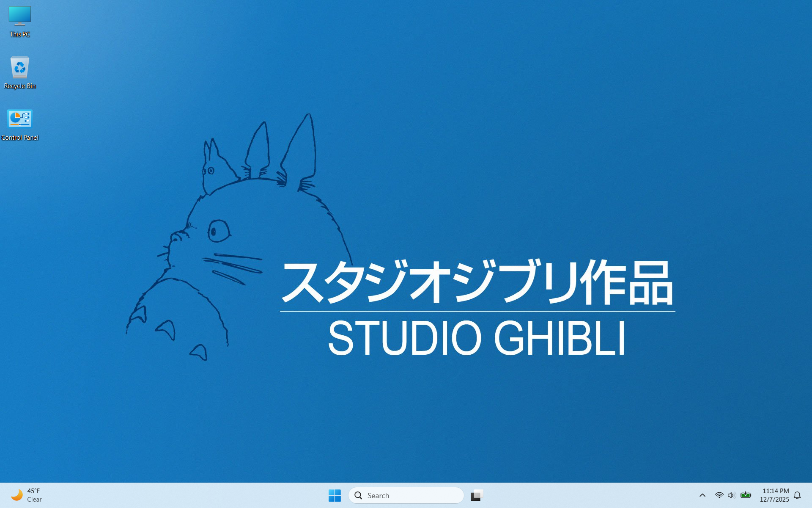Image resolution: width=812 pixels, height=508 pixels.
Task: Select the Control Panel desktop icon
Action: pos(20,119)
